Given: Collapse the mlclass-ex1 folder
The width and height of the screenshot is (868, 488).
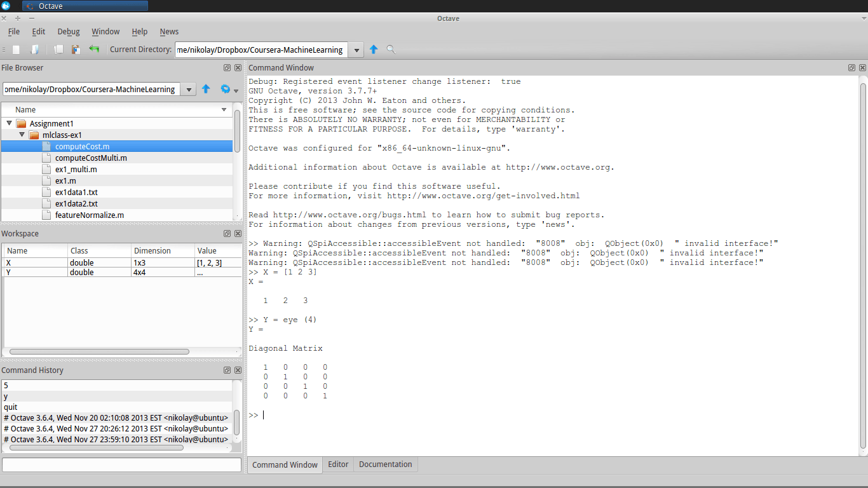Looking at the screenshot, I should coord(22,135).
